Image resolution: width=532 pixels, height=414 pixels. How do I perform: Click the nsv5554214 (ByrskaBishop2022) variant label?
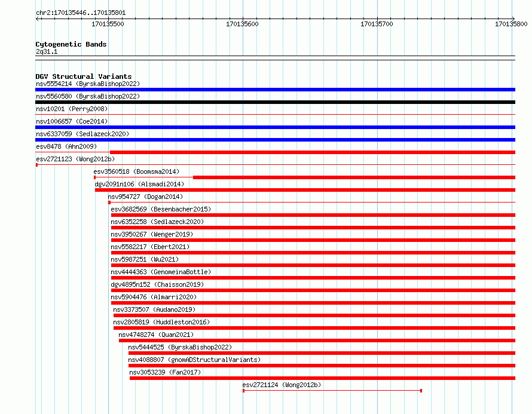88,84
